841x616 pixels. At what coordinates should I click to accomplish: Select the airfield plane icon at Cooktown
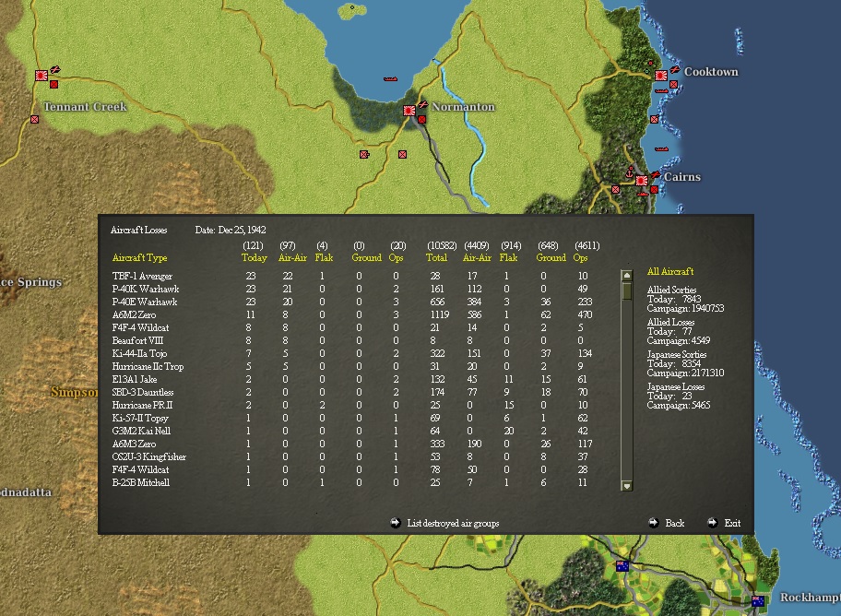pyautogui.click(x=674, y=69)
